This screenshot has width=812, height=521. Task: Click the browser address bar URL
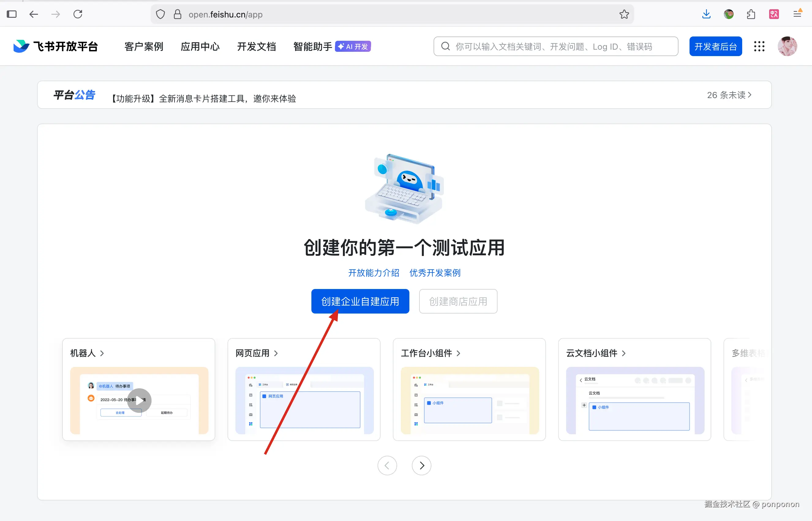pos(226,14)
